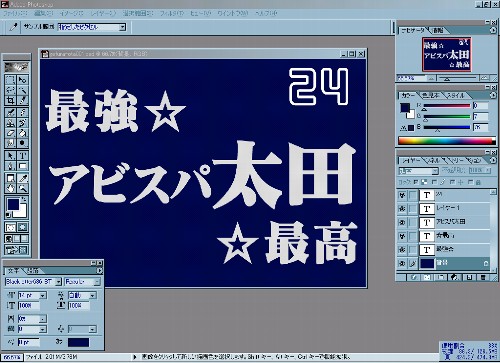Open the first menu in the menu bar
500x363 pixels.
(x=15, y=13)
